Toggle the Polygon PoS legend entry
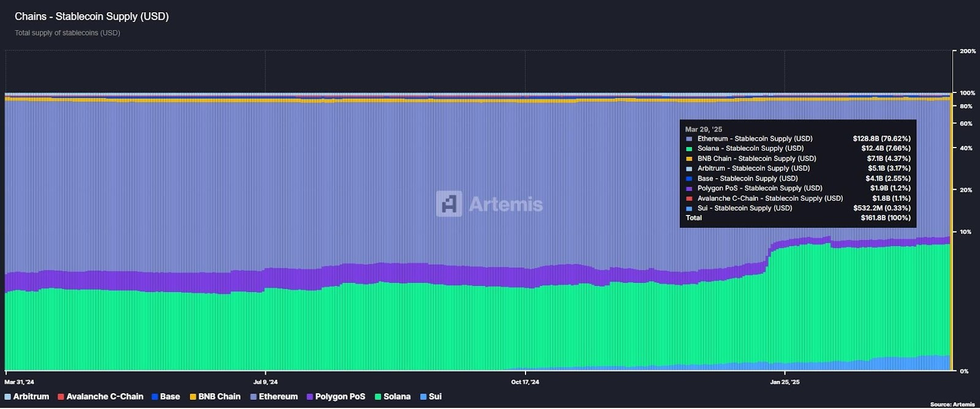The width and height of the screenshot is (980, 409). tap(336, 397)
